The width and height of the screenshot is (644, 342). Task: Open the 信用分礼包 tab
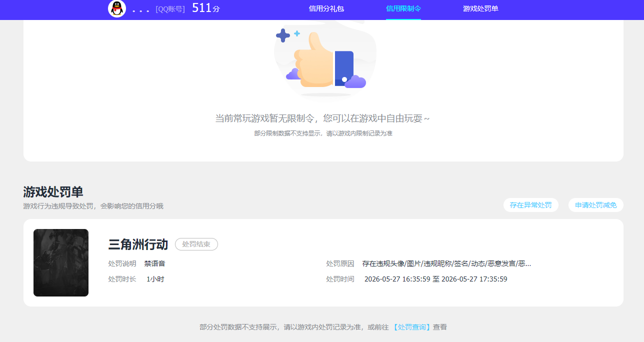point(326,8)
